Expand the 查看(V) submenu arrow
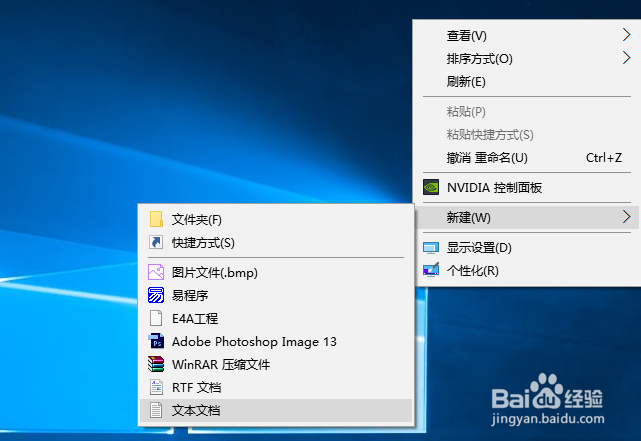This screenshot has width=641, height=441. 626,35
